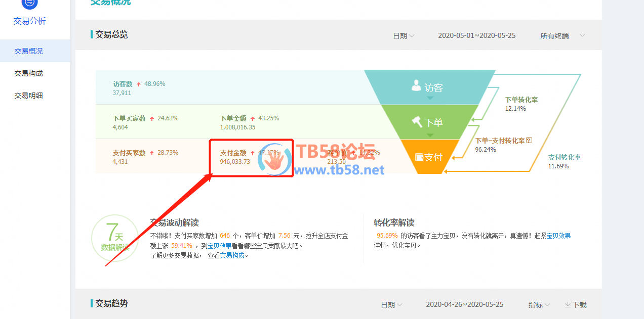Open the 日期 dropdown in the 交易总览 header

point(404,36)
